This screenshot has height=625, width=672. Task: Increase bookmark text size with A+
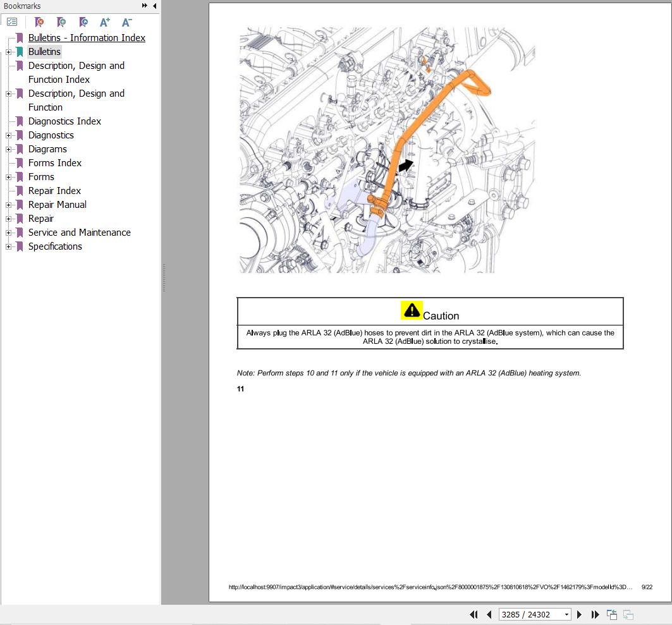point(105,22)
